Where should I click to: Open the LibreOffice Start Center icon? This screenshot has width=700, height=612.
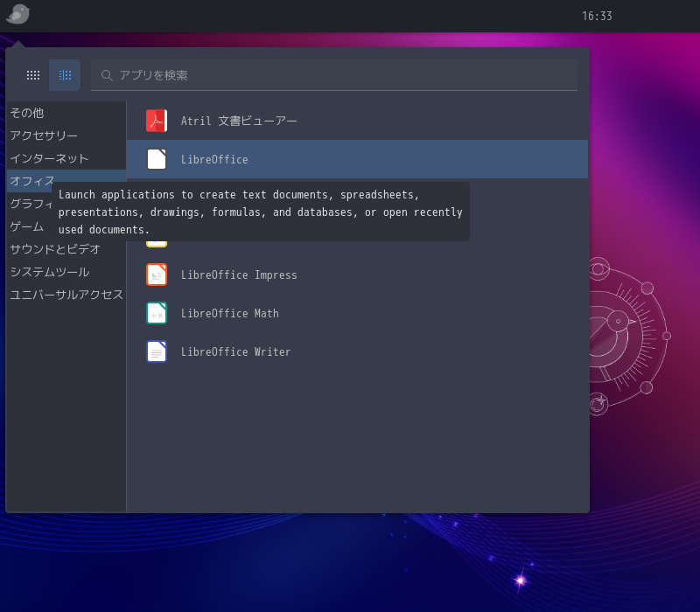[157, 159]
